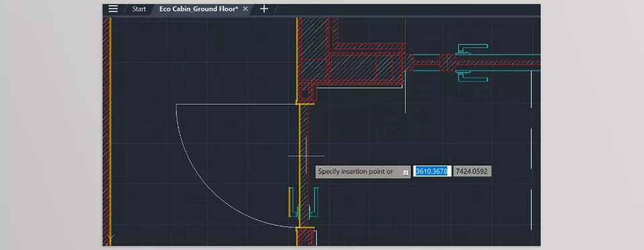Click the Specify insertion point prompt
Viewport: 644px width, 250px height.
click(x=363, y=172)
